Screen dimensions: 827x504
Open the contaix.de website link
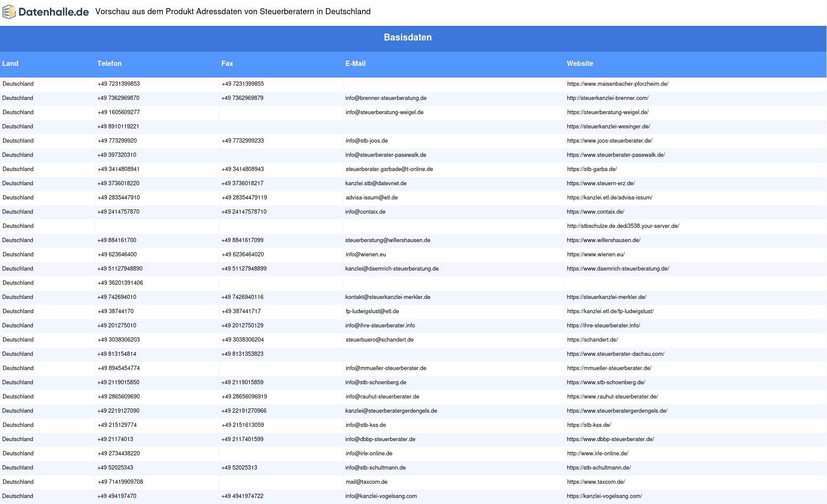[596, 212]
